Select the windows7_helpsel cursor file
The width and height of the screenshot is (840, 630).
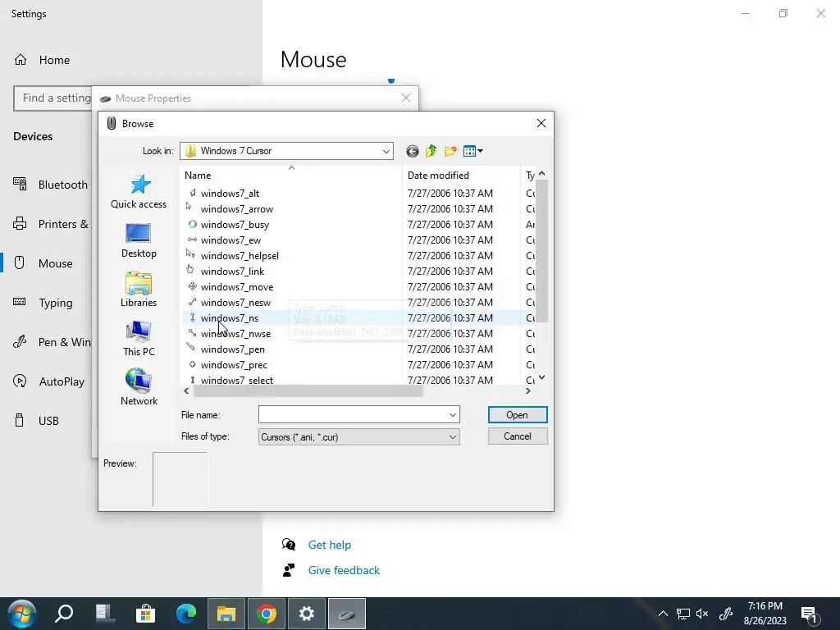click(x=240, y=256)
